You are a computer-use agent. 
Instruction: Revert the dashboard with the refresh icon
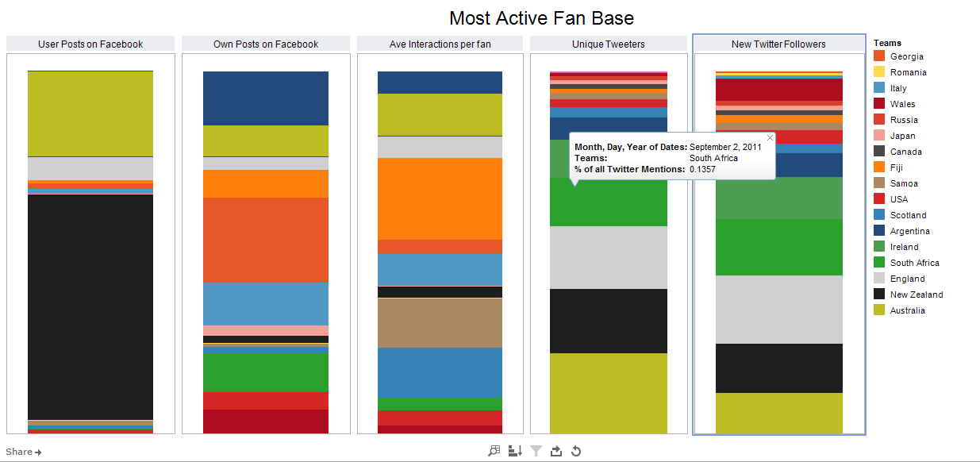pyautogui.click(x=575, y=451)
